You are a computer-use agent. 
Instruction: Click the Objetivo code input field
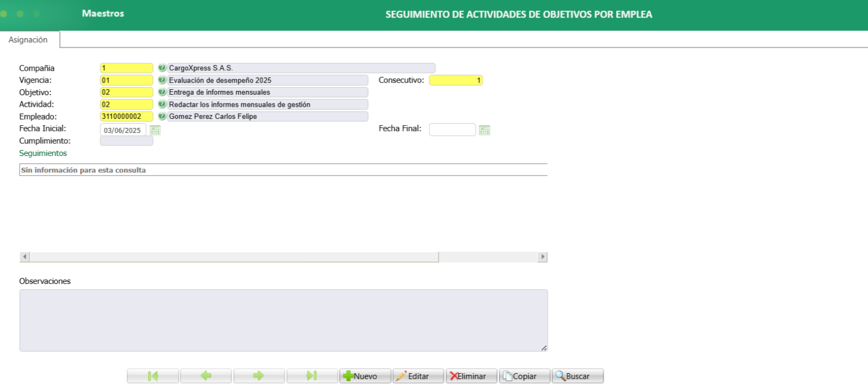coord(126,92)
